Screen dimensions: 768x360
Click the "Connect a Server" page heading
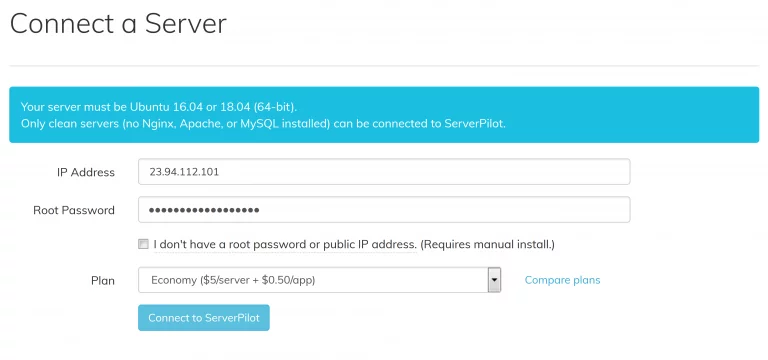click(118, 24)
